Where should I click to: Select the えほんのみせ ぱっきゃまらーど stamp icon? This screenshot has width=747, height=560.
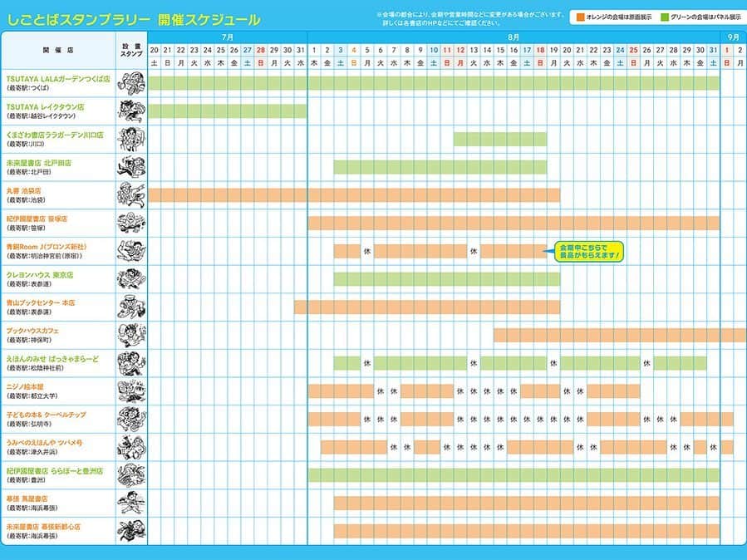coord(131,363)
